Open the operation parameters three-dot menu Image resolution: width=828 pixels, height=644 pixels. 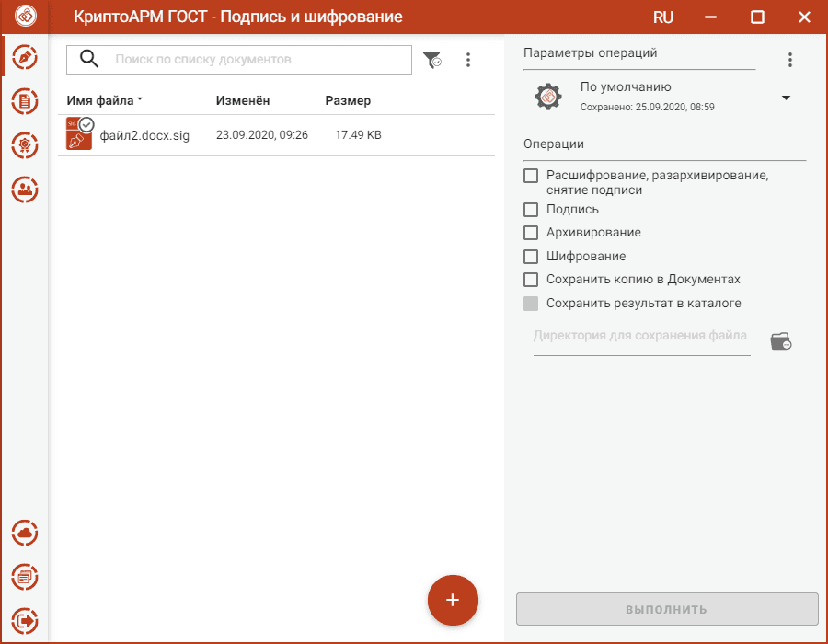click(790, 60)
